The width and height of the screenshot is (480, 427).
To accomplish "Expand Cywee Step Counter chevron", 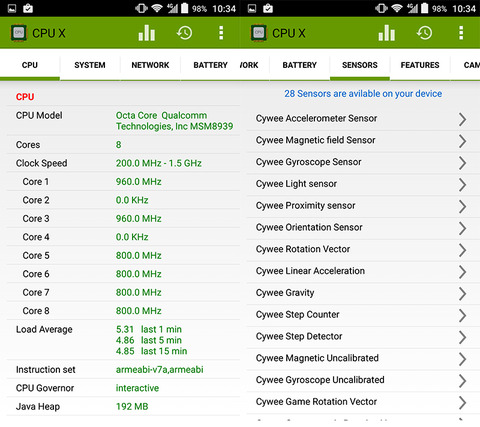I will tap(462, 315).
